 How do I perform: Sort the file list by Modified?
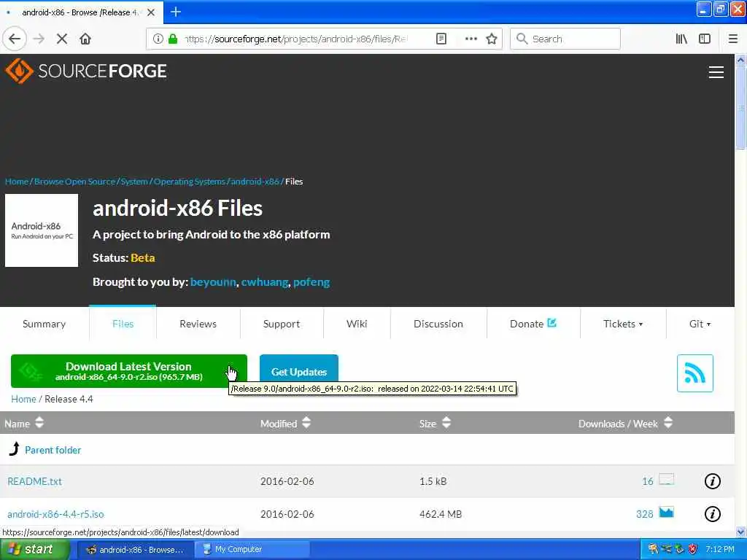[285, 423]
